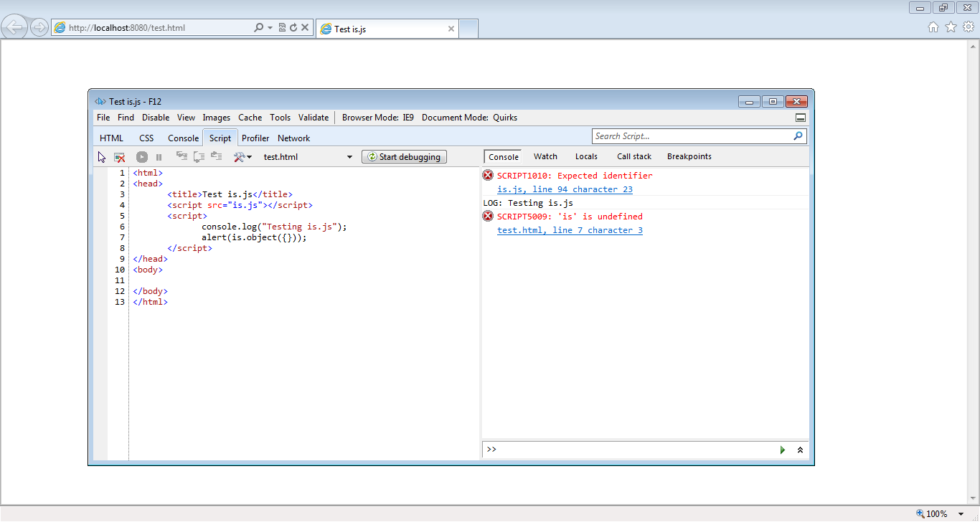Switch to the CSS tab
Viewport: 980px width, 522px height.
(146, 138)
